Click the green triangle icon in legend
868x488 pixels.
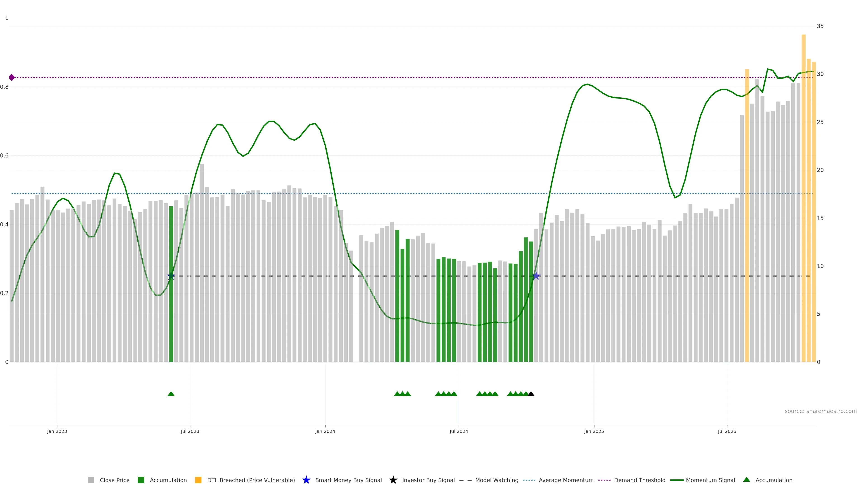[746, 480]
